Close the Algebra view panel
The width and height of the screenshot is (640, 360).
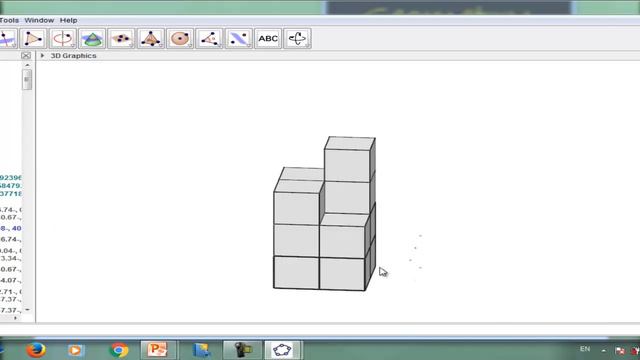[26, 55]
